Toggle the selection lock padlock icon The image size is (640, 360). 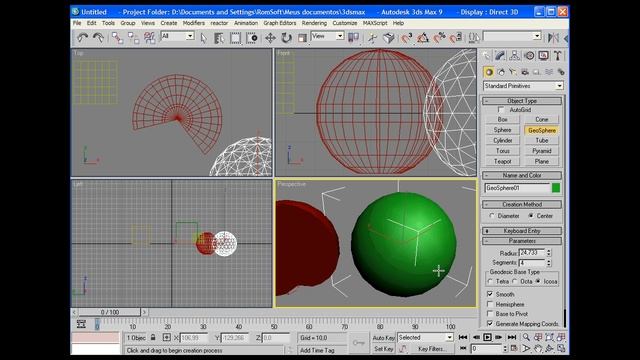click(x=153, y=338)
